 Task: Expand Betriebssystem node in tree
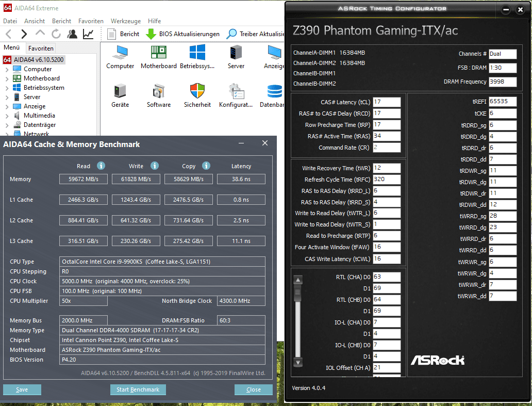tap(7, 88)
